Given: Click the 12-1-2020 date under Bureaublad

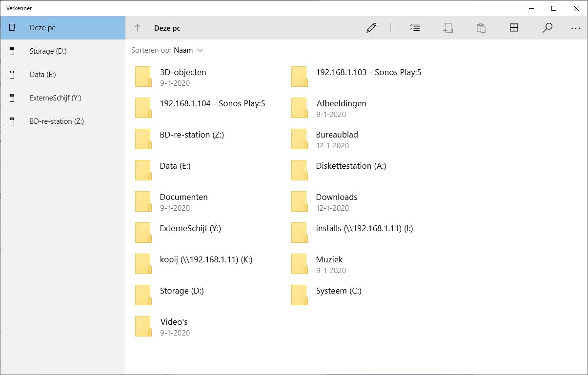Looking at the screenshot, I should pyautogui.click(x=332, y=146).
